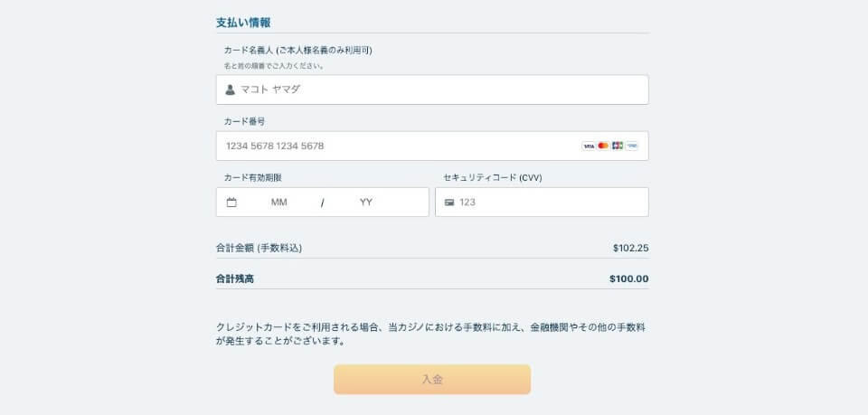Click the セキュリティコード (CVV) label
The width and height of the screenshot is (868, 415).
(x=493, y=177)
